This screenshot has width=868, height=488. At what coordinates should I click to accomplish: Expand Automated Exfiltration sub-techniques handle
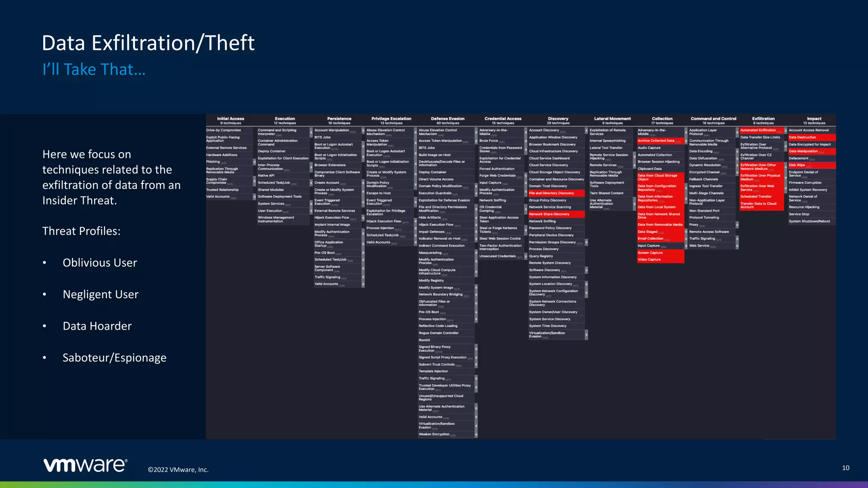tap(785, 130)
